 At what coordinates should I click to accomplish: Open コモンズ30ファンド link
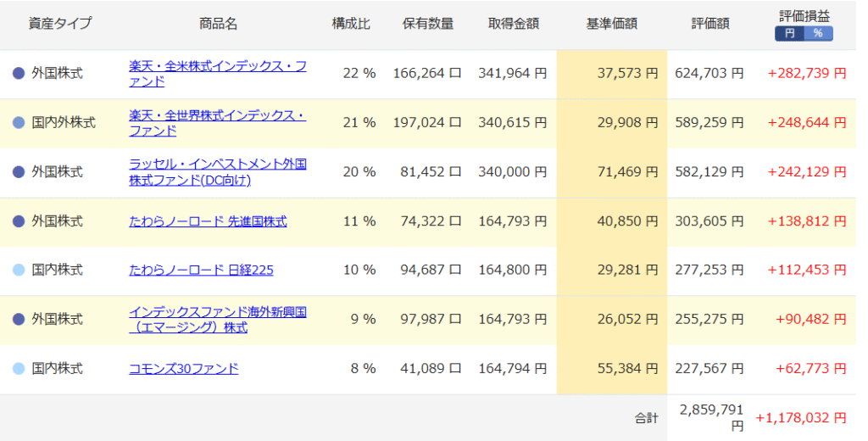pyautogui.click(x=183, y=369)
